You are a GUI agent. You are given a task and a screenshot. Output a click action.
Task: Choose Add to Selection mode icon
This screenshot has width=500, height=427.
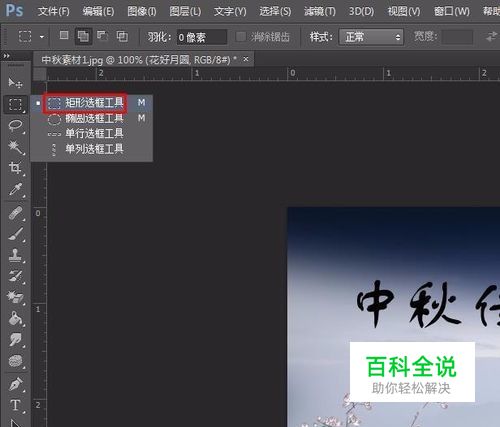[83, 36]
